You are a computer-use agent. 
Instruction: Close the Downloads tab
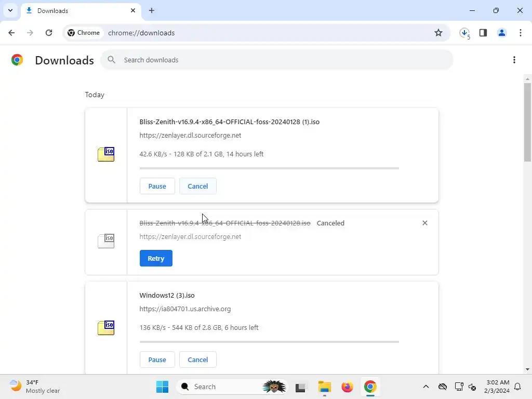click(133, 10)
